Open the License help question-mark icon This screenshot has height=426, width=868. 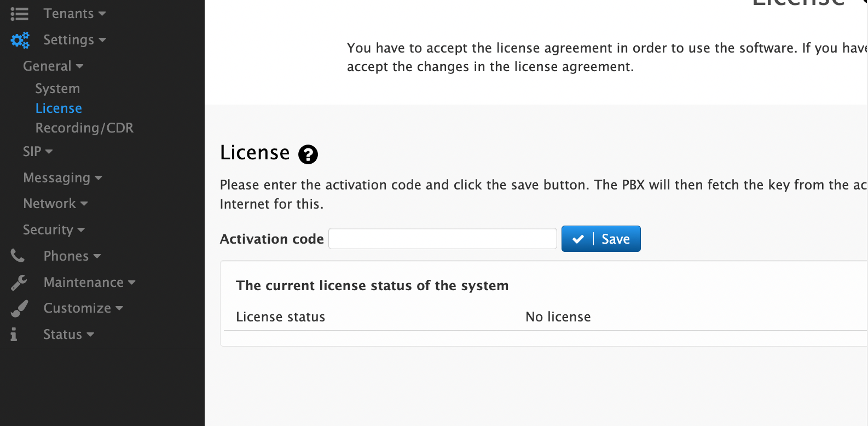coord(308,154)
